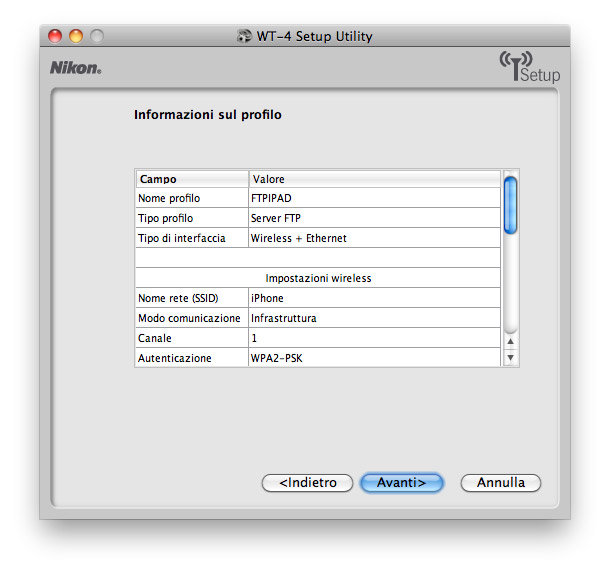Select the Autenticazione WPA2-PSK row
The height and width of the screenshot is (574, 610).
318,357
